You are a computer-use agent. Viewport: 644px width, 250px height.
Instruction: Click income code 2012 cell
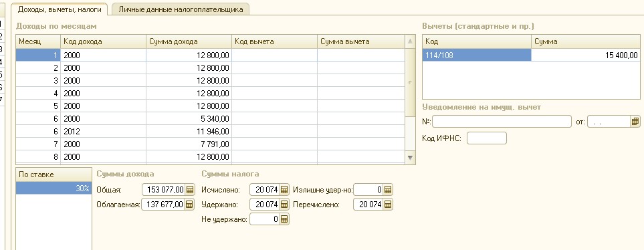[x=104, y=132]
